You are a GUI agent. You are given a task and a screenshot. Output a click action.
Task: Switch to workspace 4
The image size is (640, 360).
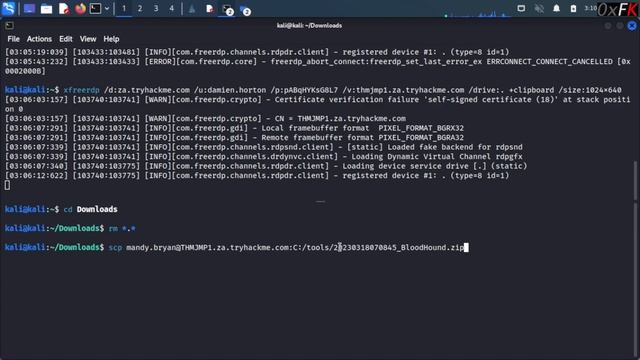pos(172,9)
